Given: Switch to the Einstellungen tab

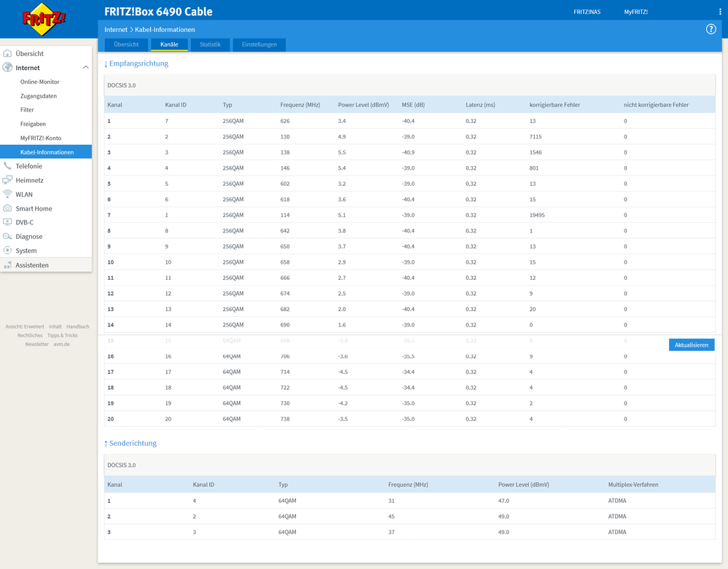Looking at the screenshot, I should (x=259, y=44).
